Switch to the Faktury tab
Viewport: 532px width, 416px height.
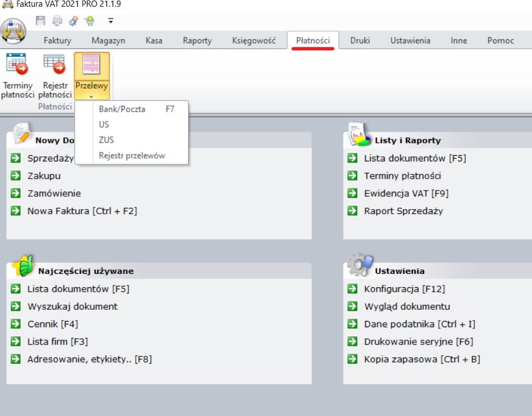click(57, 40)
